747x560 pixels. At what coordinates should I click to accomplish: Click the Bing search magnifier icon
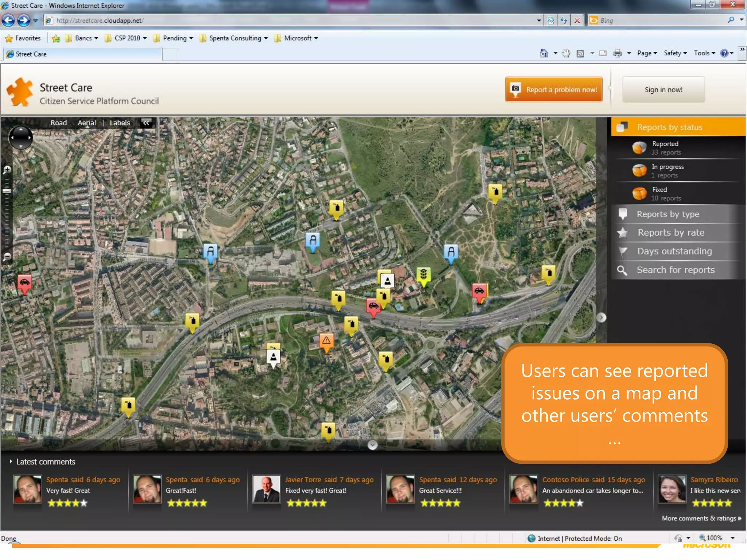coord(731,20)
